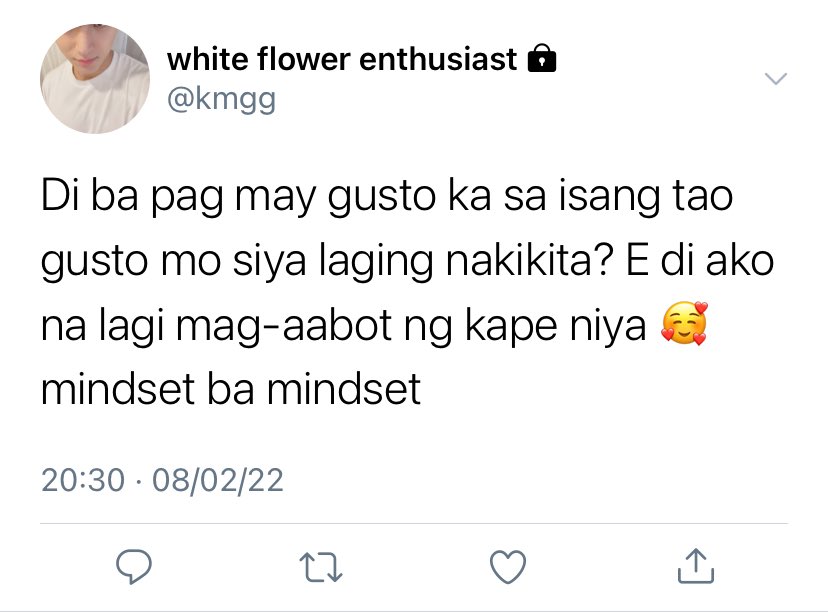The image size is (828, 612).
Task: Click the divider line above action icons
Action: click(414, 524)
